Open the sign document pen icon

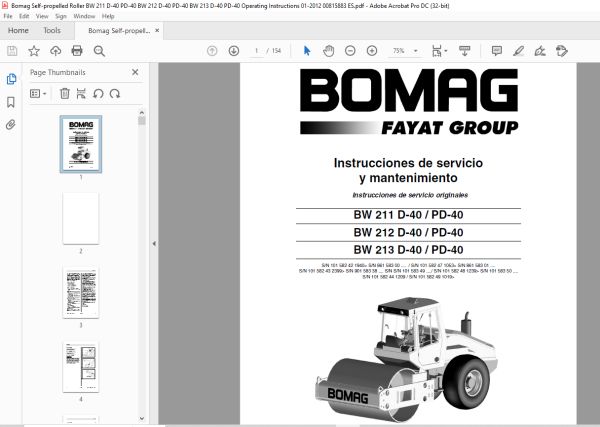click(540, 51)
